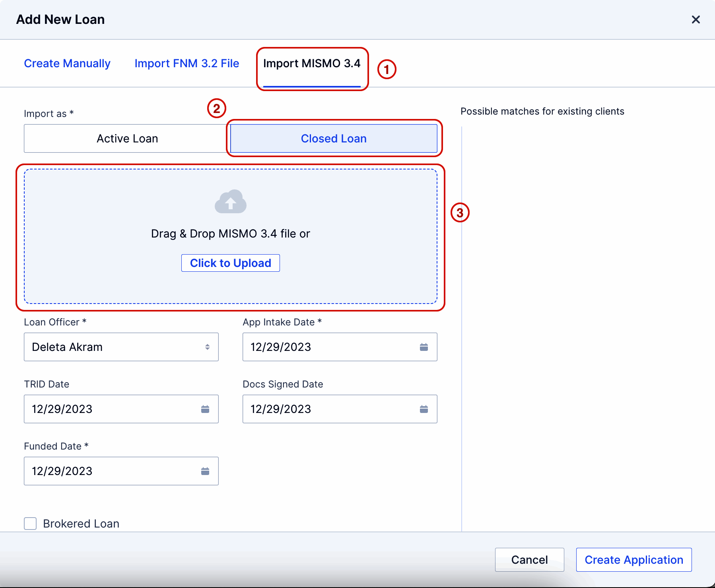
Task: Close the Add New Loan dialog
Action: (696, 19)
